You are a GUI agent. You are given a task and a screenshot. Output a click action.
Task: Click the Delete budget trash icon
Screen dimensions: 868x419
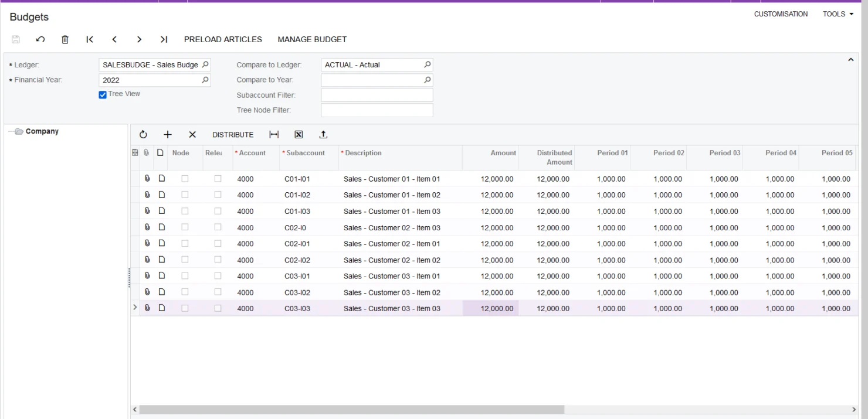point(65,39)
